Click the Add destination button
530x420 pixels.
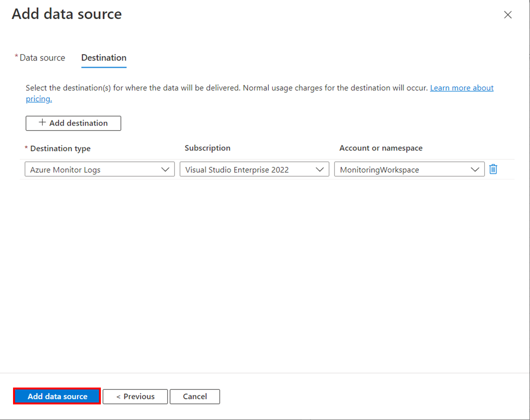73,123
